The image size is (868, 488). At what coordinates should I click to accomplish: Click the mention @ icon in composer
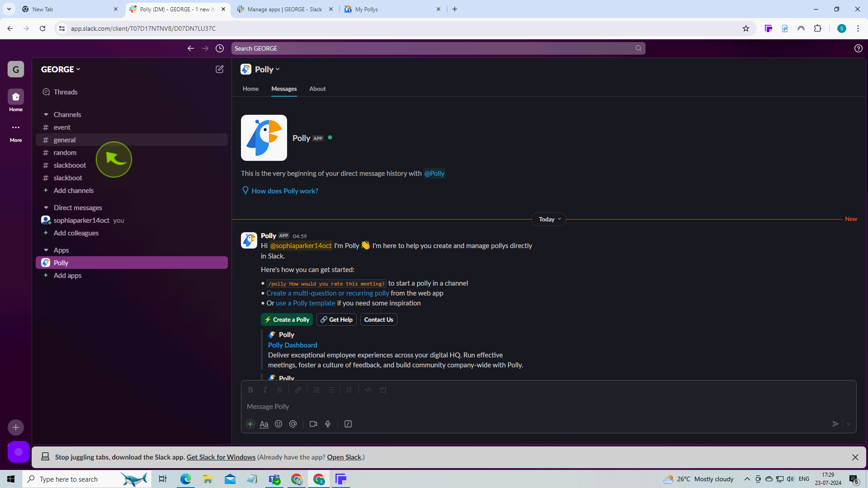pyautogui.click(x=293, y=424)
